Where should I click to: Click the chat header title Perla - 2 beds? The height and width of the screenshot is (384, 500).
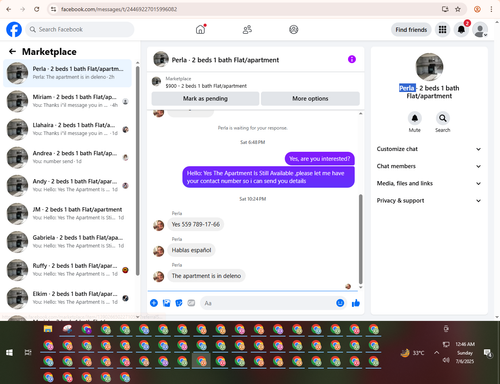pyautogui.click(x=225, y=60)
